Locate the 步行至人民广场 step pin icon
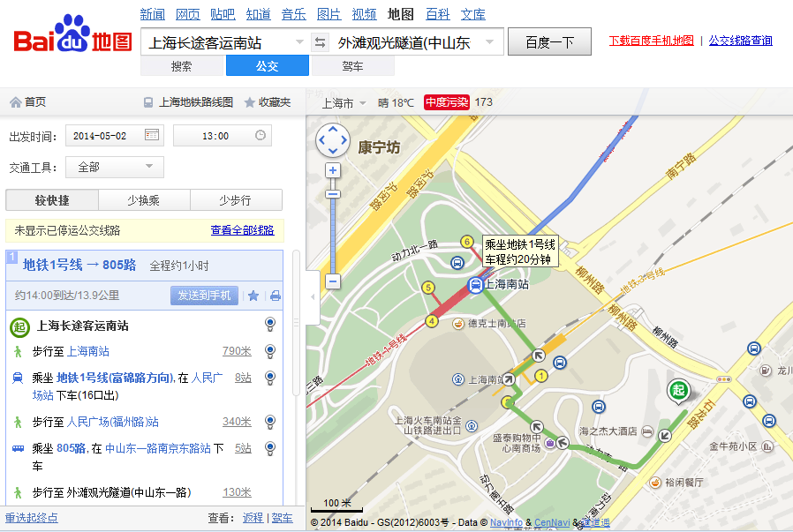Screen dimensions: 793x532 click(270, 422)
